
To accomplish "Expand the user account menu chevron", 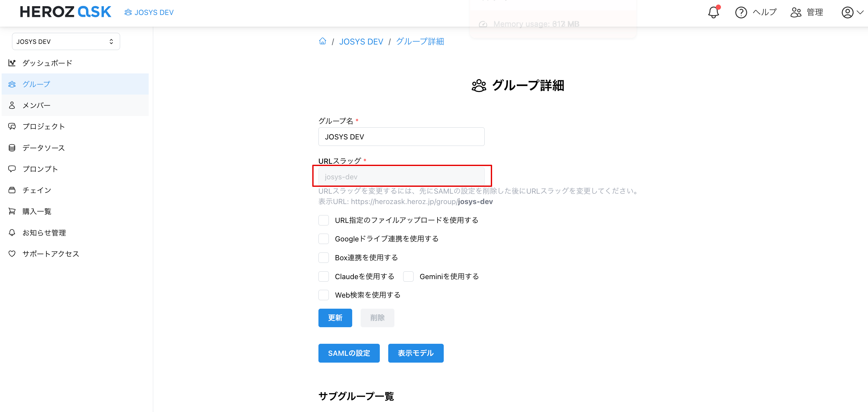I will click(860, 12).
